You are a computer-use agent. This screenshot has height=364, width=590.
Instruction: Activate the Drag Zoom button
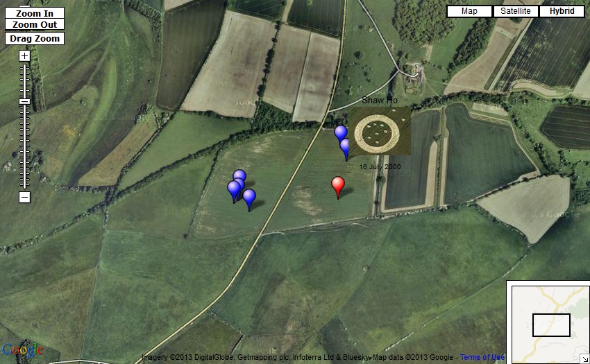pyautogui.click(x=34, y=39)
